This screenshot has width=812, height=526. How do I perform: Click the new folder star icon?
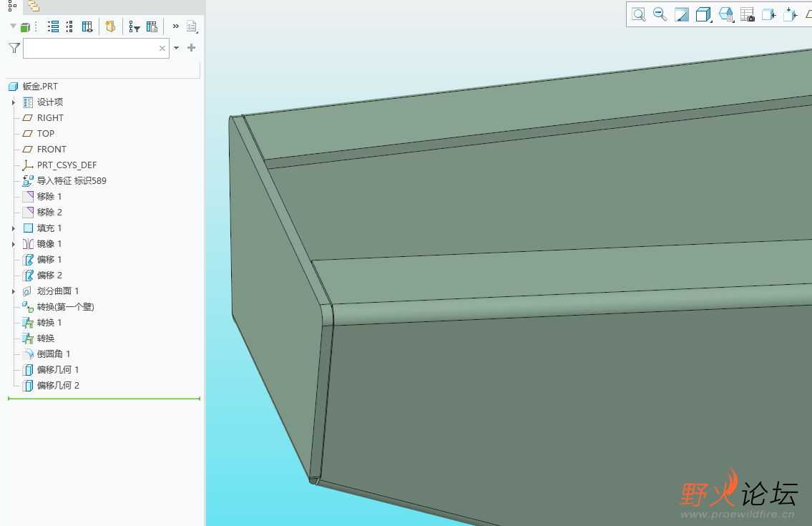pos(109,26)
